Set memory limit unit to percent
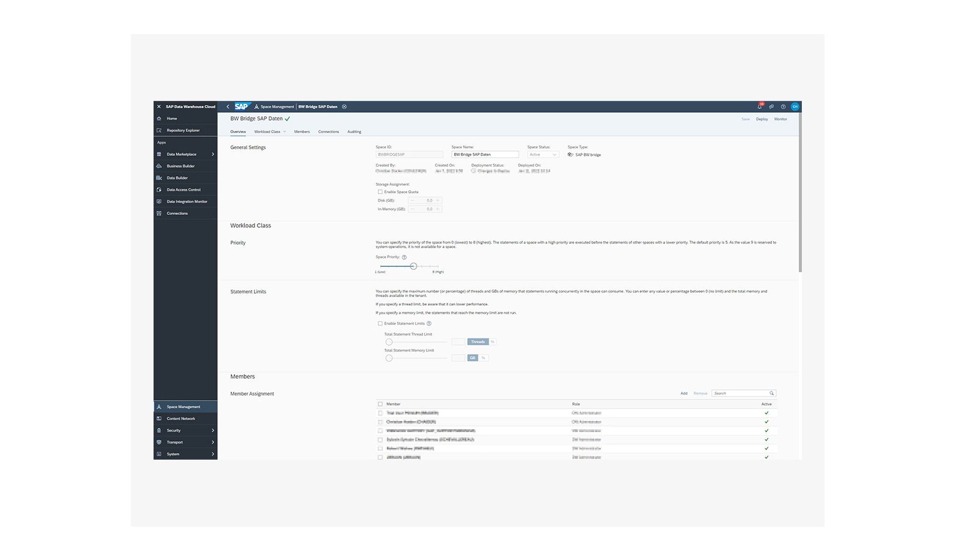The image size is (956, 560). point(483,358)
